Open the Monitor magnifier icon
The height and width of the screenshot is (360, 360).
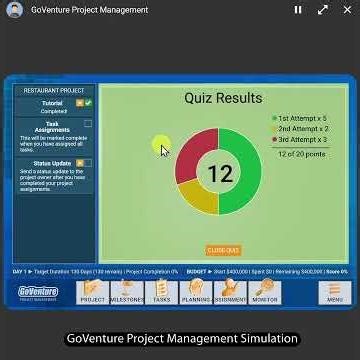click(265, 293)
